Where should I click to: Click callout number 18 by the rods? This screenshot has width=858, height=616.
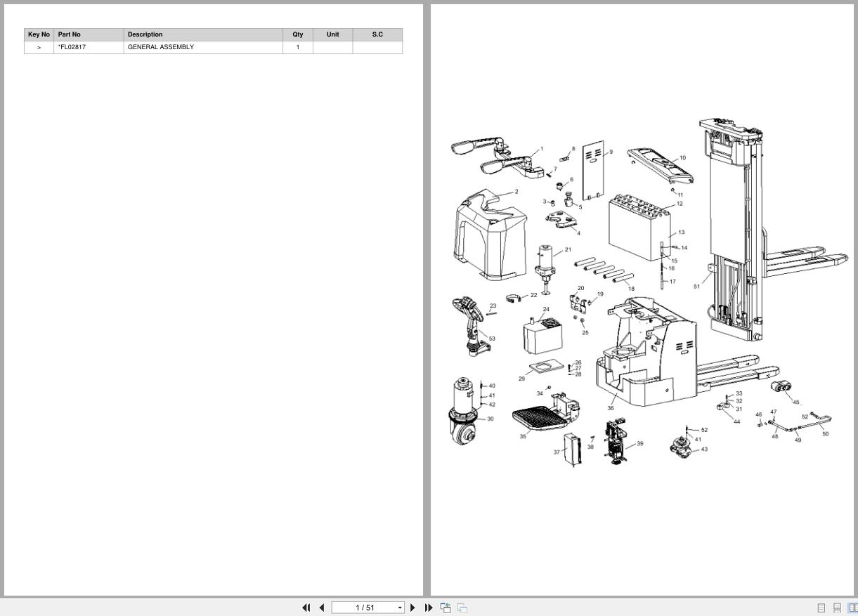coord(631,289)
